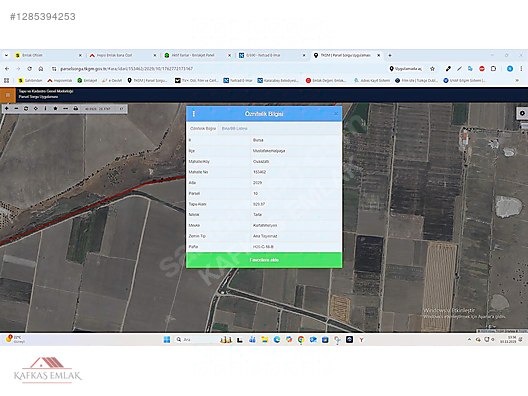
Task: Zoom in with the map plus tool
Action: pos(7,108)
